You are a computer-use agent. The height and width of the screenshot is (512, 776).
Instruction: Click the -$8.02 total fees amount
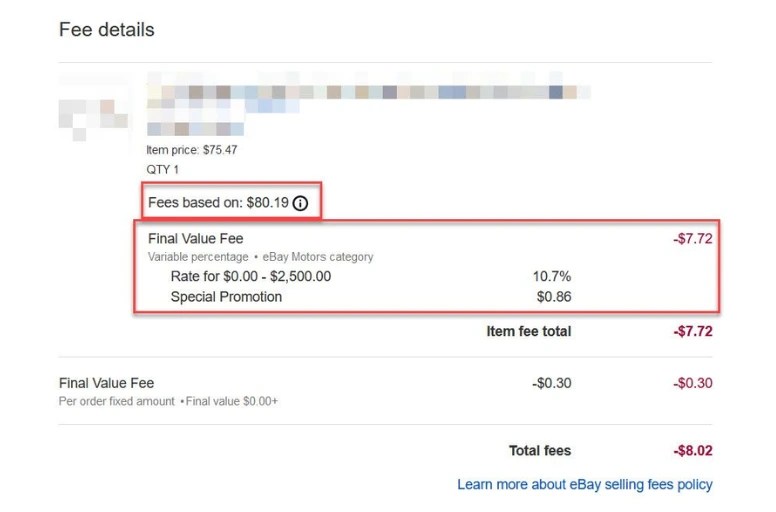pyautogui.click(x=693, y=451)
